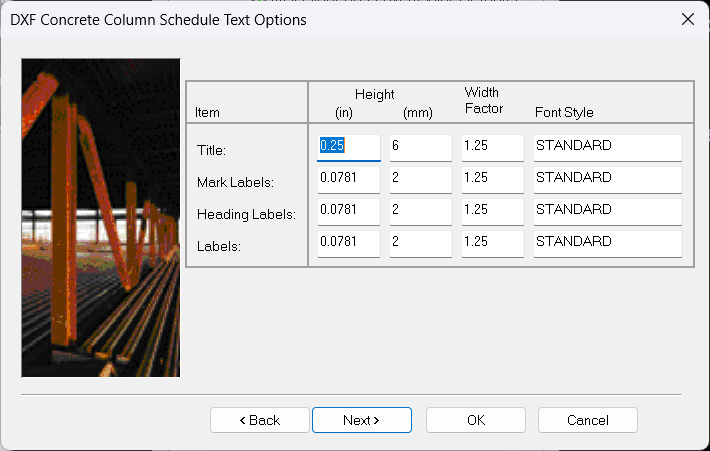
Task: Click the Title font style field
Action: click(x=607, y=146)
